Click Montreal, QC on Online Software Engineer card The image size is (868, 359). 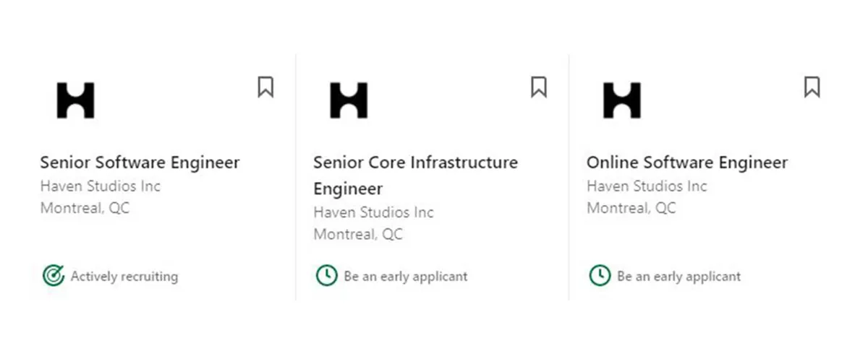[x=631, y=208]
